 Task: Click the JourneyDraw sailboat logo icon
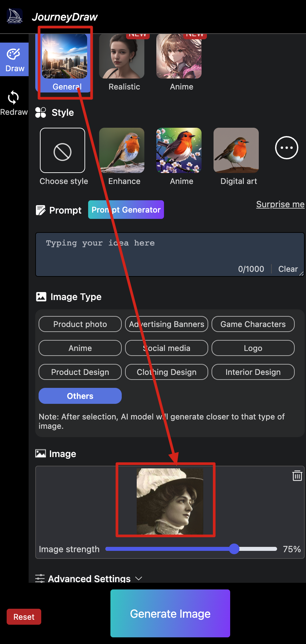(x=15, y=16)
